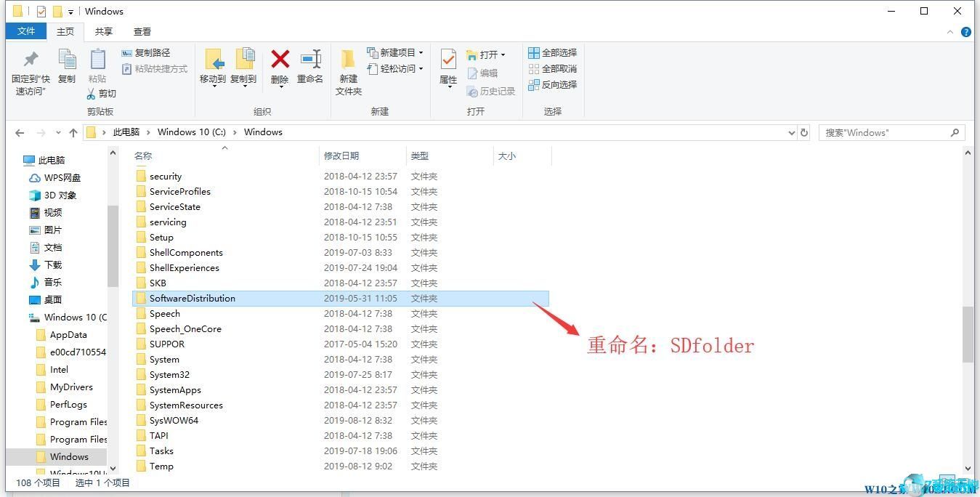Viewport: 980px width, 497px height.
Task: Open the Easy access menu
Action: [395, 69]
